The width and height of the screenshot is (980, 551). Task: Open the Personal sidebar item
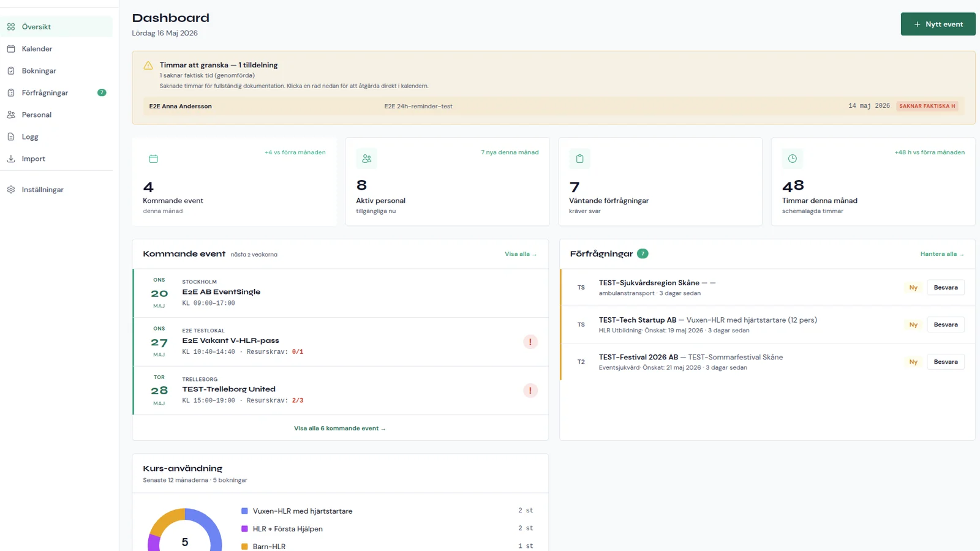56,115
